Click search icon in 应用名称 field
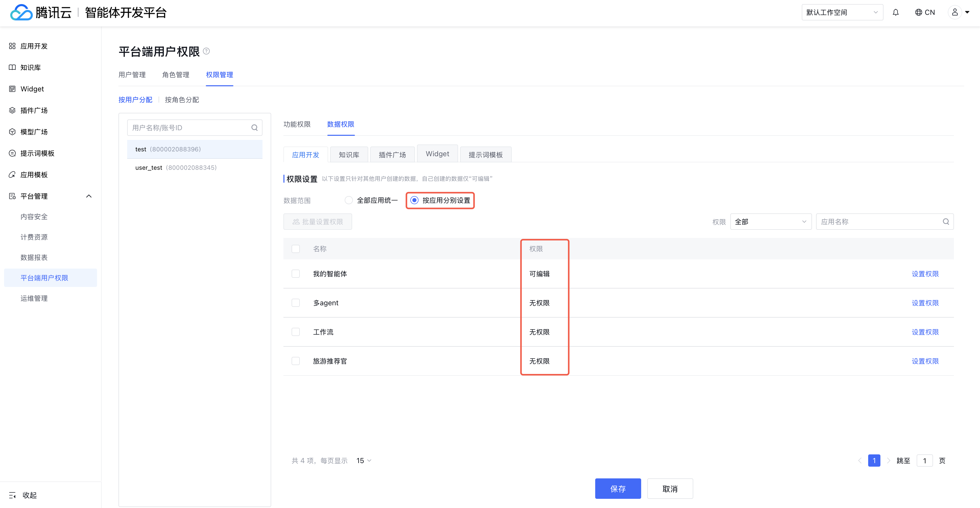980x508 pixels. 946,222
